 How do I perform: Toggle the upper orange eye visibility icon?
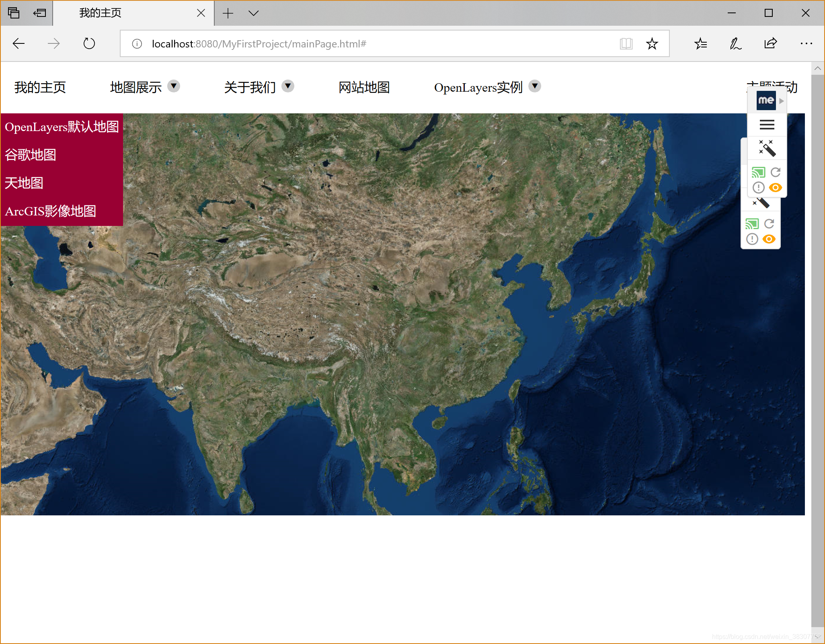pos(776,188)
